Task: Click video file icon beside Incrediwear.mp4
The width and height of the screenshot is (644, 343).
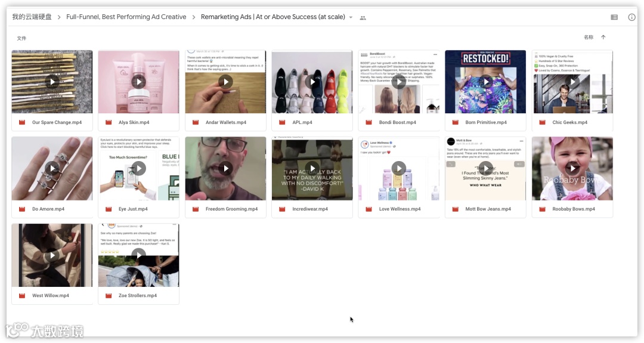Action: click(282, 209)
